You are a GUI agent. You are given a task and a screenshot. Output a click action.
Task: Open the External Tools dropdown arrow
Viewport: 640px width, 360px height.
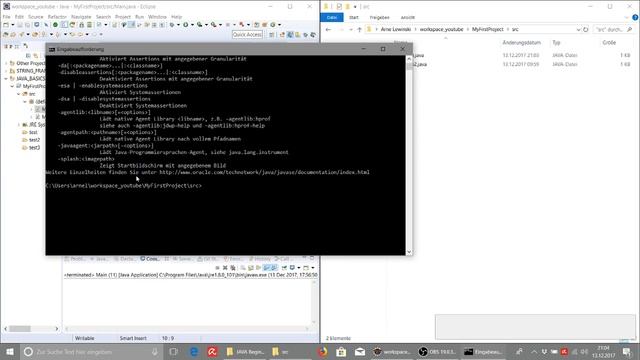[x=220, y=25]
